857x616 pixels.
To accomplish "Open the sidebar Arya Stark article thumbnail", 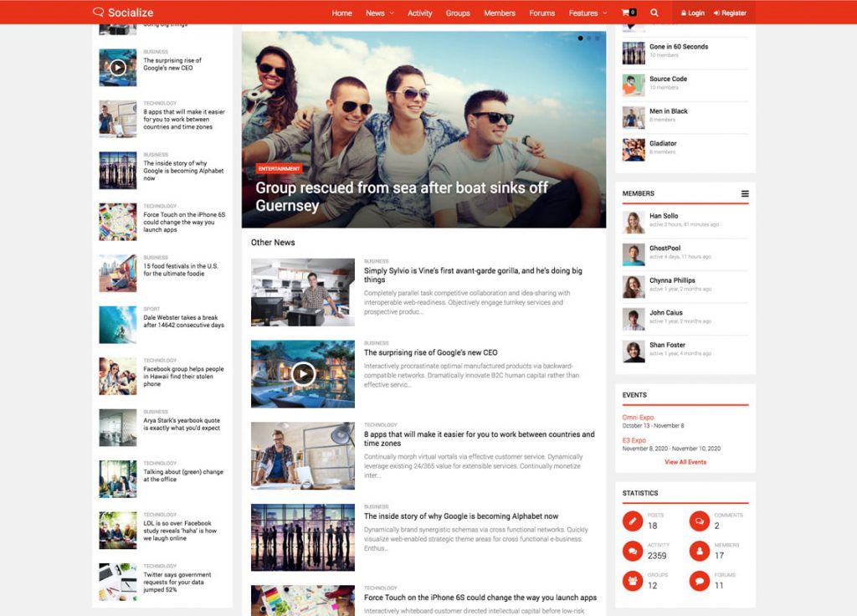I will (x=117, y=428).
